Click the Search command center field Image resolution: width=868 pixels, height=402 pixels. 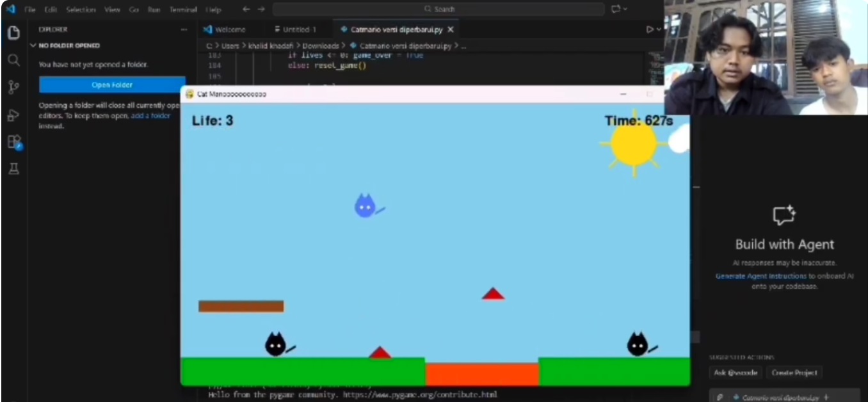pos(438,10)
